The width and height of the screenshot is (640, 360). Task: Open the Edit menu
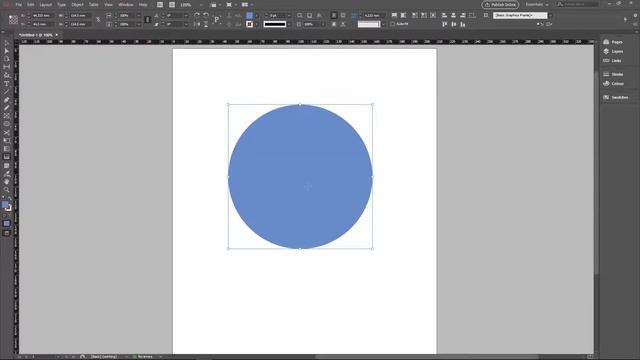tap(31, 5)
